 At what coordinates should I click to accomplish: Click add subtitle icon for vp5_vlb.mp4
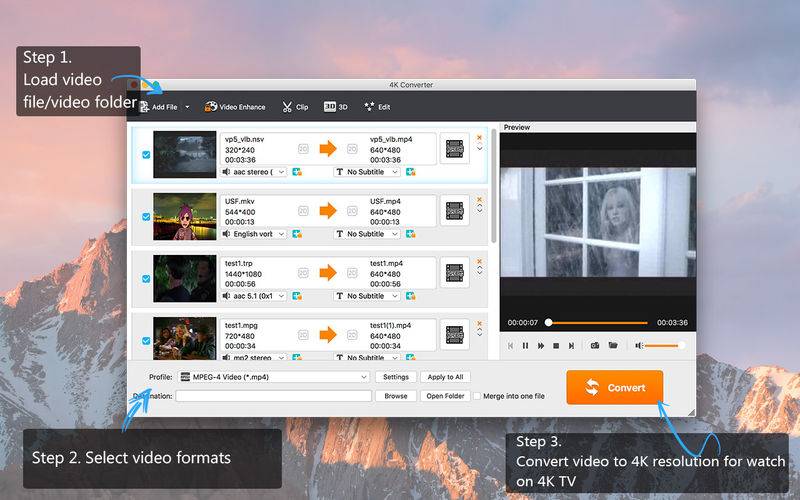click(x=410, y=172)
